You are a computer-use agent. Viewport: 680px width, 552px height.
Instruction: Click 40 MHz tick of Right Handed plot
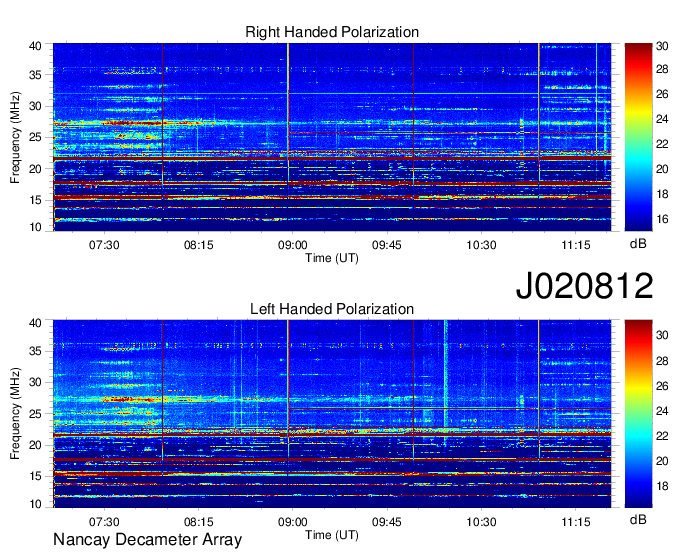point(35,46)
